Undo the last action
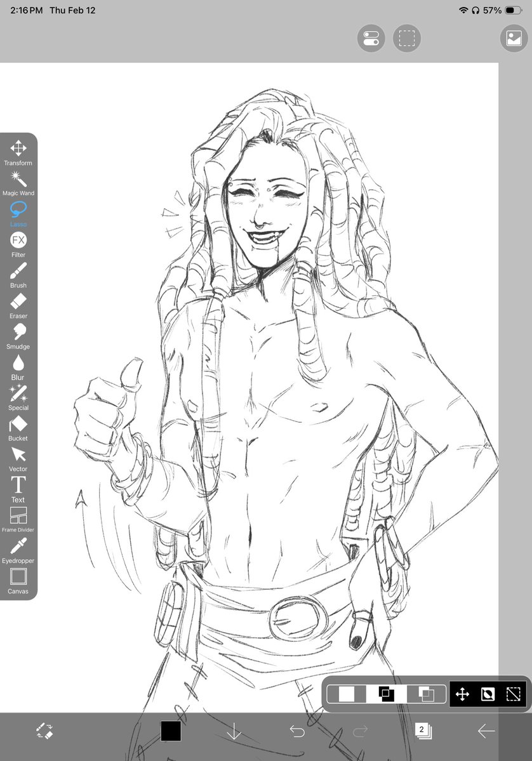Viewport: 532px width, 761px height. (297, 731)
